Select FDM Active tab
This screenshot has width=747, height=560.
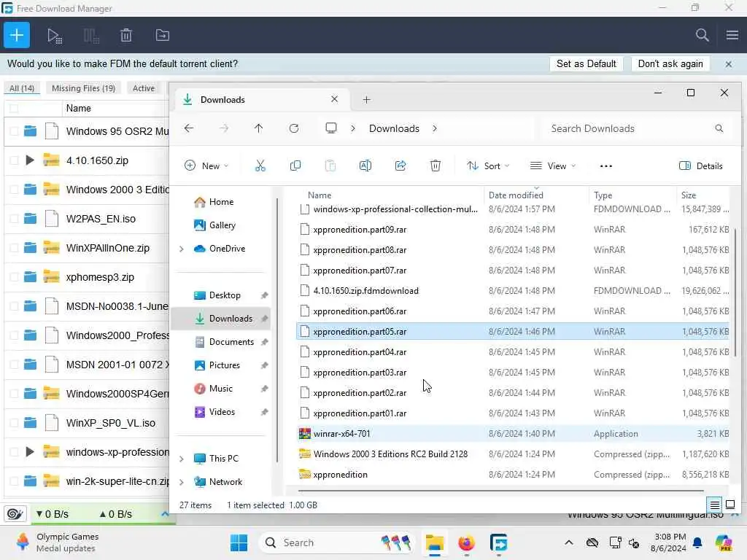tap(144, 88)
